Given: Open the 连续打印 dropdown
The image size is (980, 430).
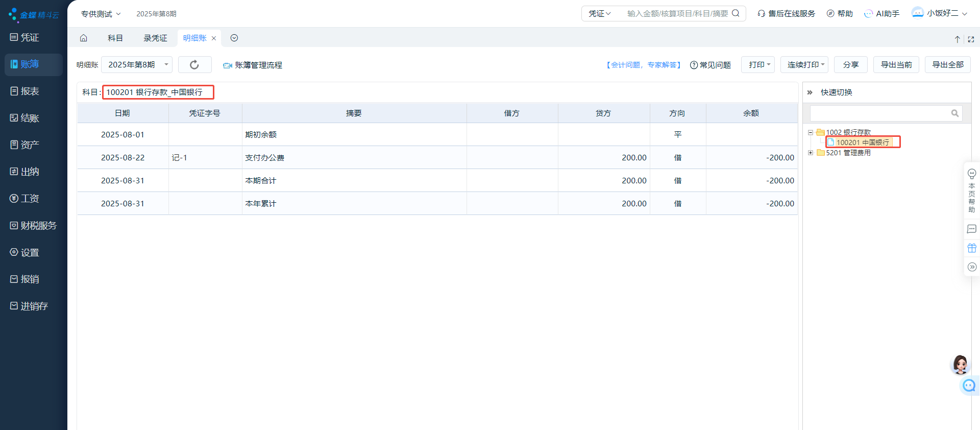Looking at the screenshot, I should pos(804,65).
